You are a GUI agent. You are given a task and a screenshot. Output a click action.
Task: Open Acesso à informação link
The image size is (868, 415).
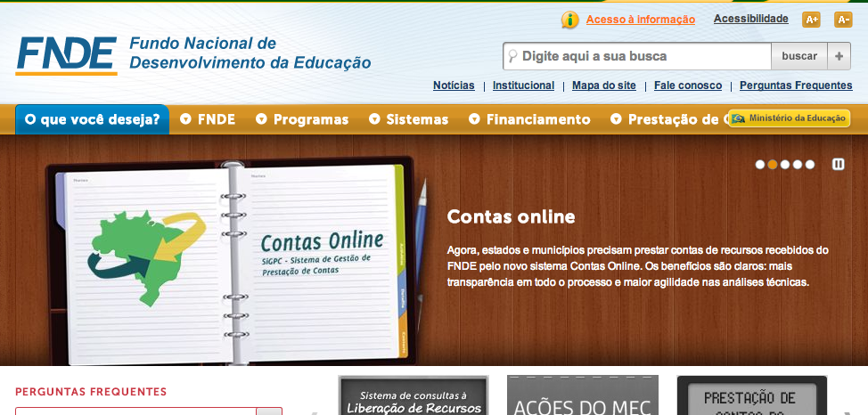641,20
